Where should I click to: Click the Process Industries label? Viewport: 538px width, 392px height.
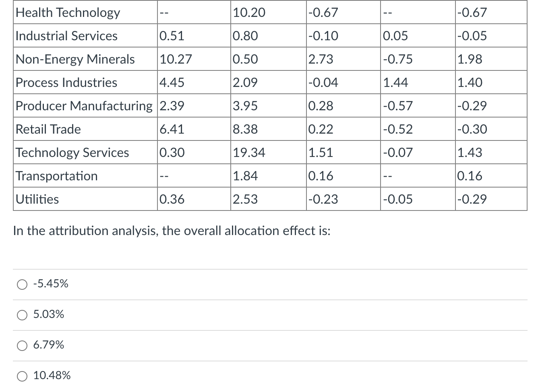[66, 83]
